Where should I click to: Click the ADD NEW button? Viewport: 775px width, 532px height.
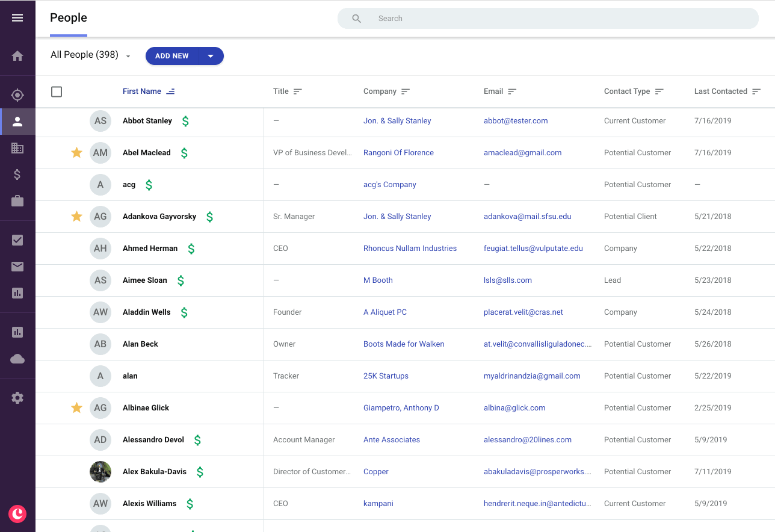(x=172, y=56)
